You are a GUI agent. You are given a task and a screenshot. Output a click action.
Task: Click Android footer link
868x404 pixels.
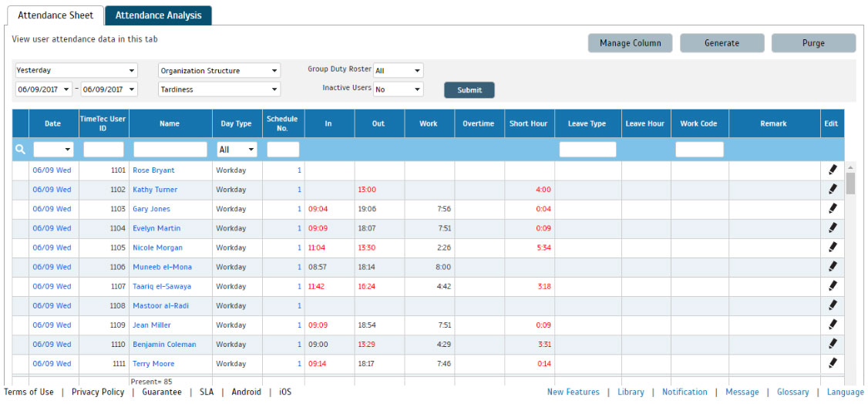(x=247, y=392)
